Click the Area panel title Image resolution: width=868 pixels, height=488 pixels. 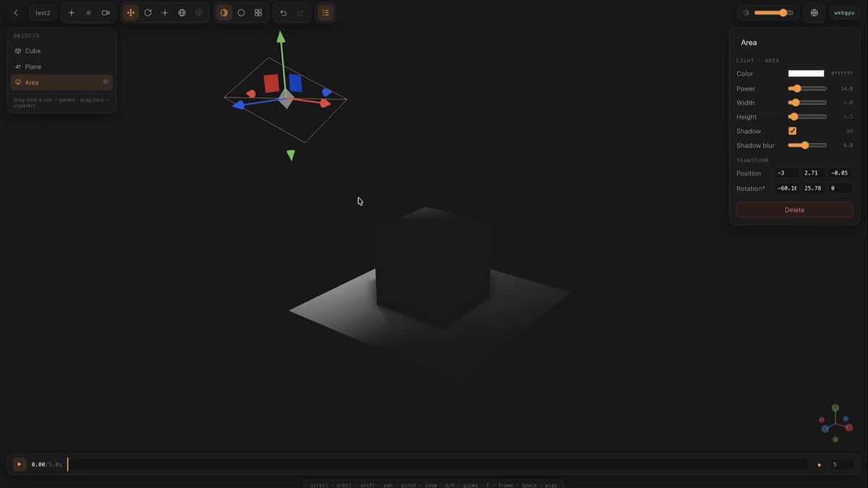tap(749, 43)
